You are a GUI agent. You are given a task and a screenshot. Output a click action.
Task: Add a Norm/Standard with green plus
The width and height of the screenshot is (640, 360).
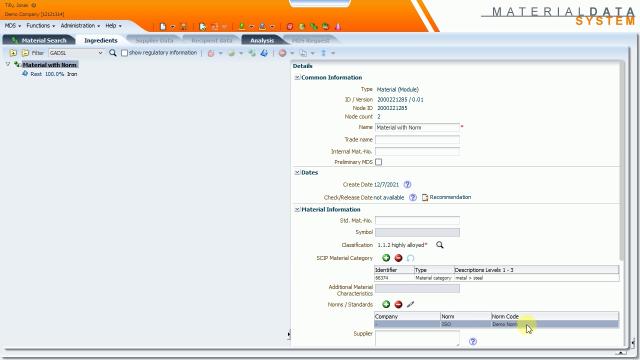tap(386, 304)
